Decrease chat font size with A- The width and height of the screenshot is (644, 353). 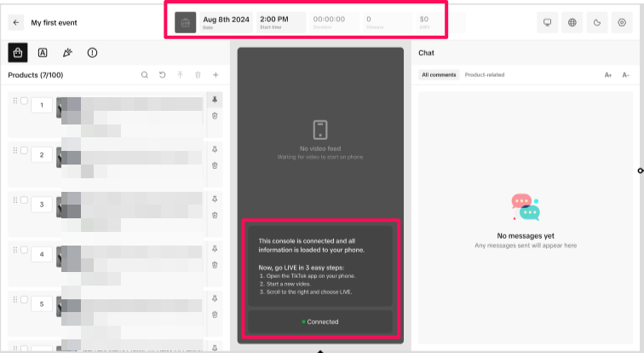[626, 75]
